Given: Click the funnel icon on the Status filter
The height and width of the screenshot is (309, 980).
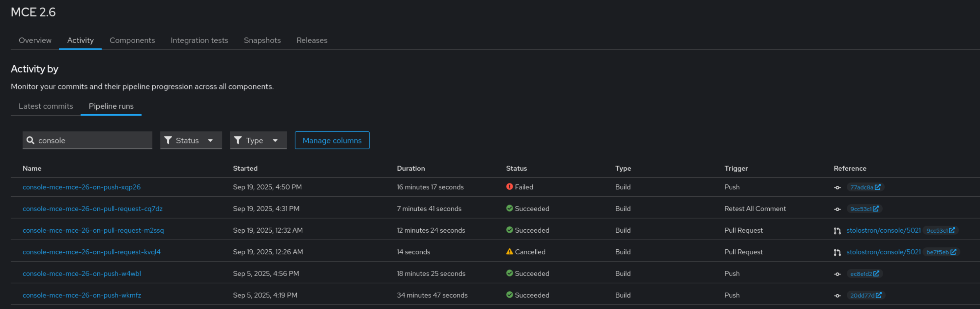Looking at the screenshot, I should (x=168, y=141).
